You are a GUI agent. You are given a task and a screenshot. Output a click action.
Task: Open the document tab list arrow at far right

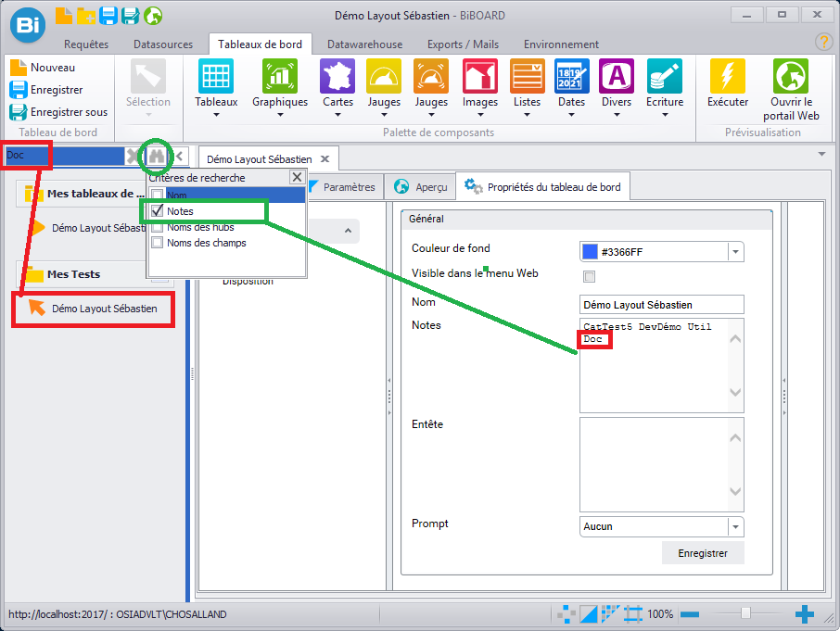tap(821, 154)
